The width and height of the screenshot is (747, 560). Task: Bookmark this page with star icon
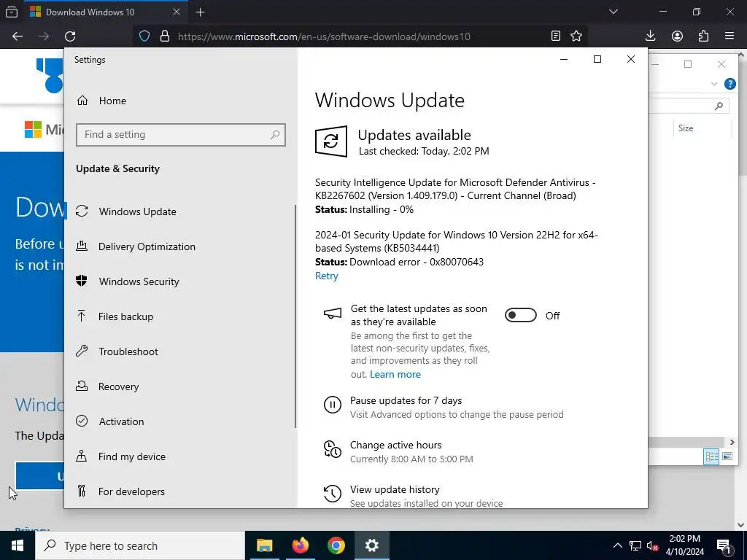click(576, 36)
